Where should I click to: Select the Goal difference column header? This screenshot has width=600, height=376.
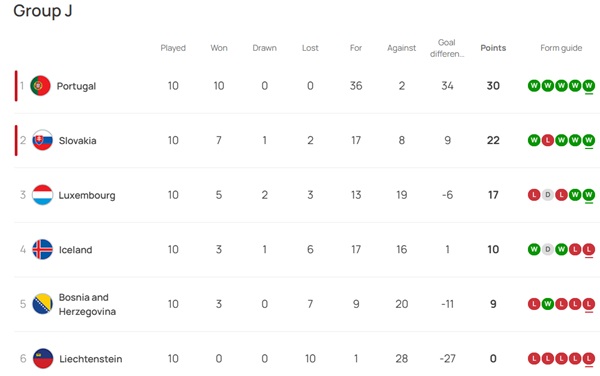447,48
